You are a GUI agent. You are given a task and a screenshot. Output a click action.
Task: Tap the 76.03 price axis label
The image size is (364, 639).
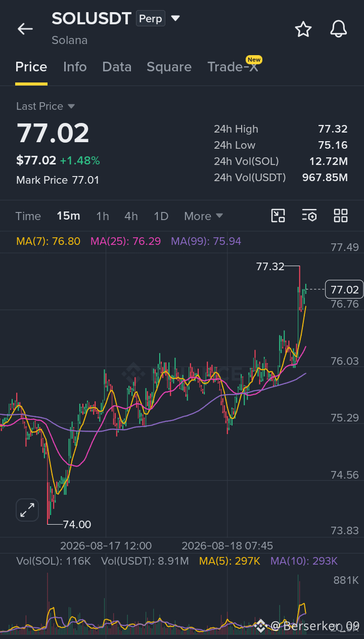344,361
